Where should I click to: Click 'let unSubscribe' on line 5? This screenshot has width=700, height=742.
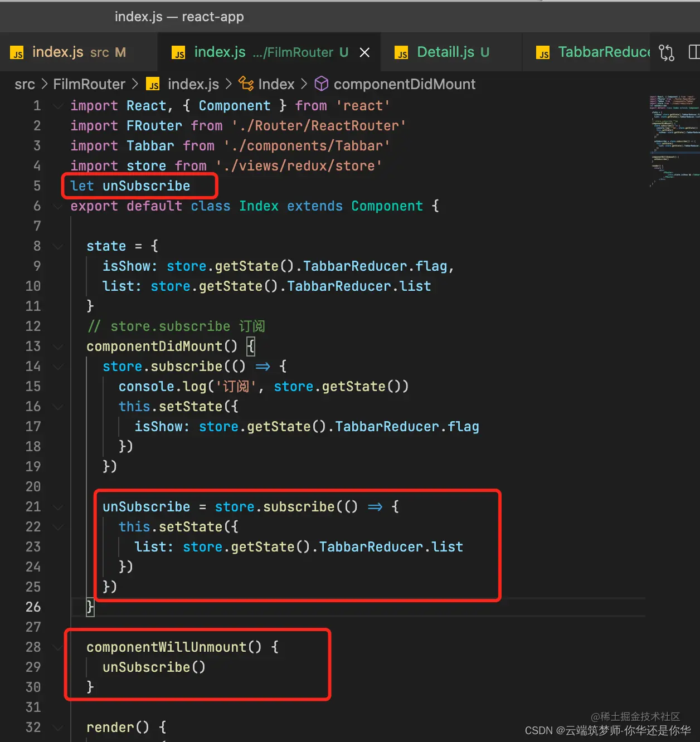tap(130, 186)
